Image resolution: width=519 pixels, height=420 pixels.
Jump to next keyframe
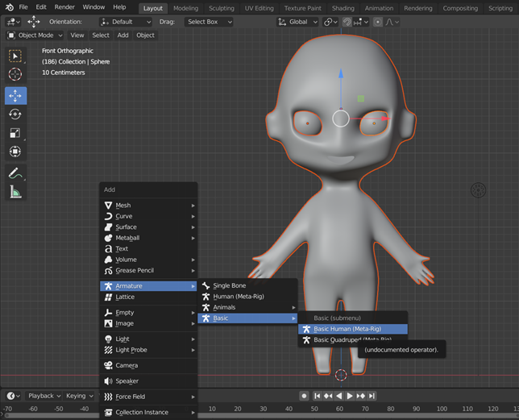click(361, 396)
